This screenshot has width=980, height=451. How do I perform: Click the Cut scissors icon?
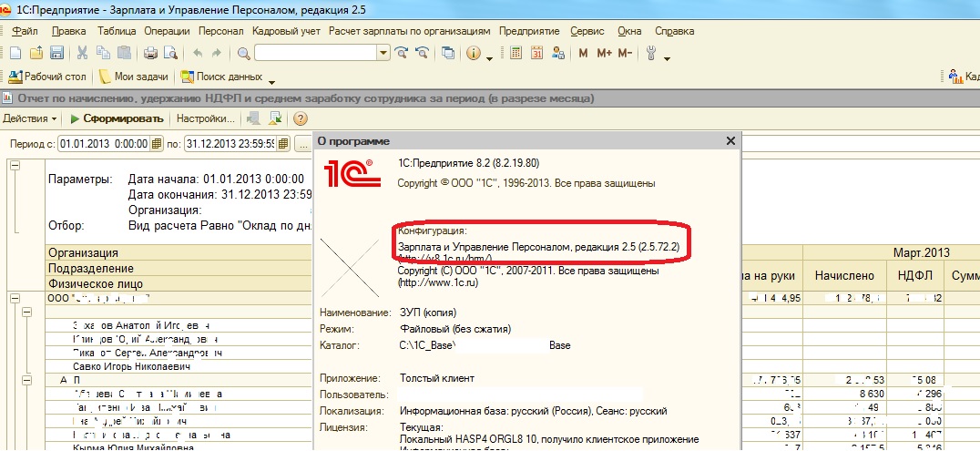(x=83, y=53)
